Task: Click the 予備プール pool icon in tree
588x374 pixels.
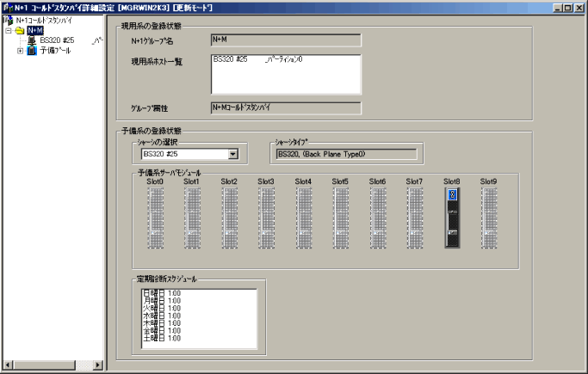Action: tap(32, 51)
